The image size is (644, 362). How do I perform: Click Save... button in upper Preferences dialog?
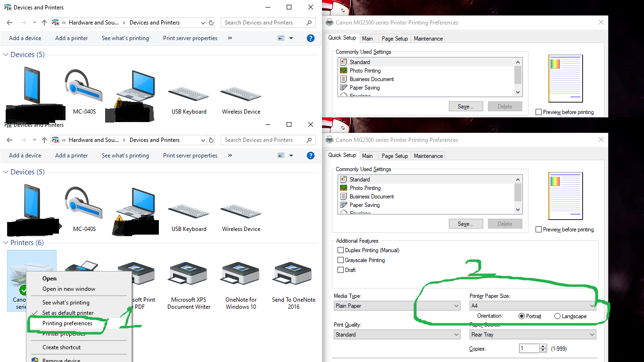coord(466,107)
